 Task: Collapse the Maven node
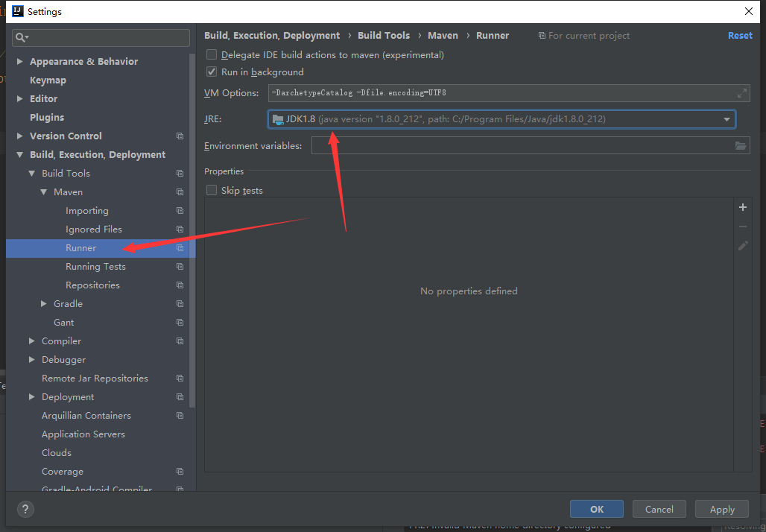43,192
